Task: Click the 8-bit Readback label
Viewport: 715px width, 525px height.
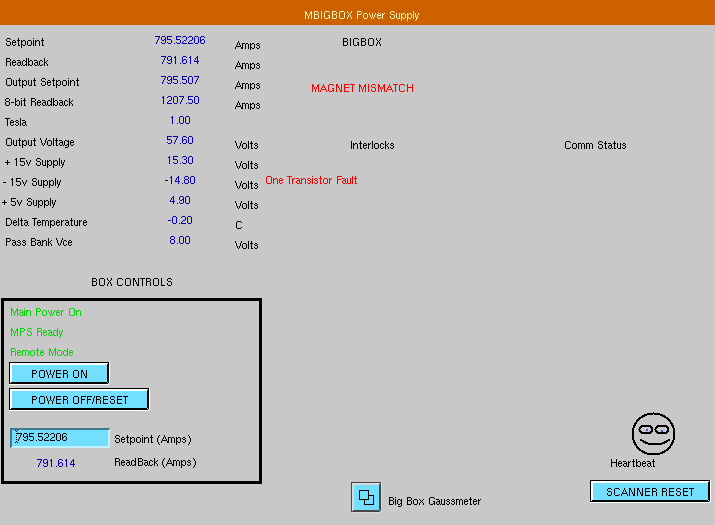Action: pyautogui.click(x=39, y=102)
